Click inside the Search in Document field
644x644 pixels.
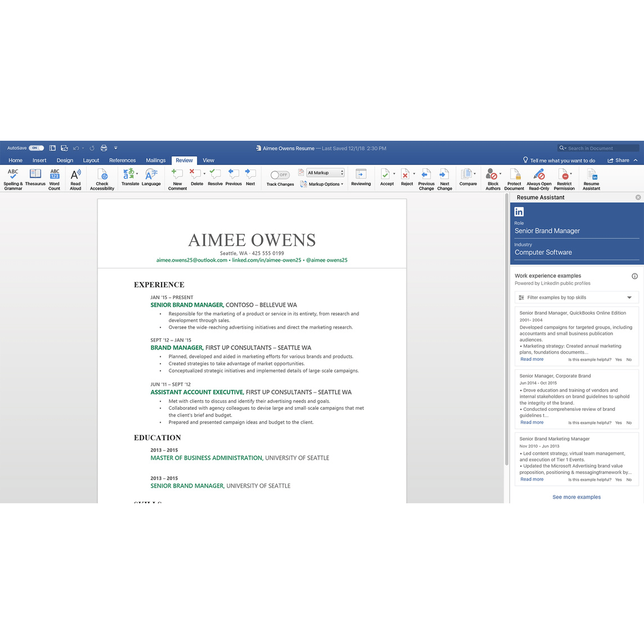coord(598,147)
